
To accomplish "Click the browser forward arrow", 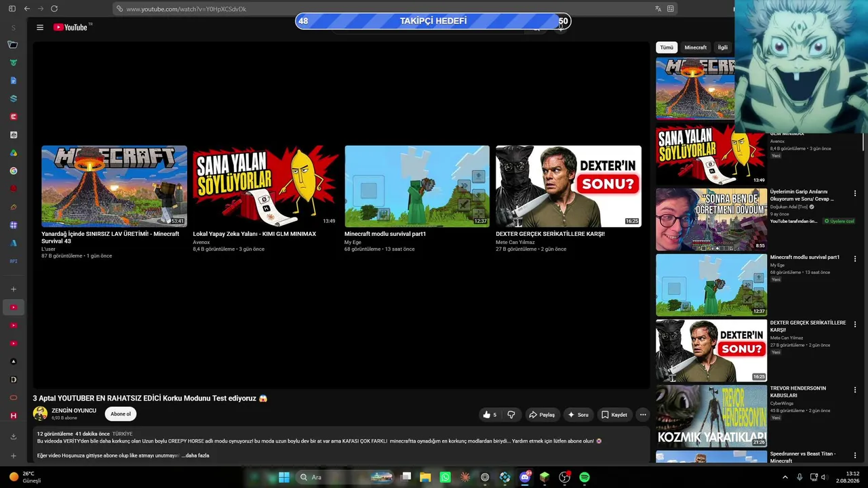I will pos(41,9).
